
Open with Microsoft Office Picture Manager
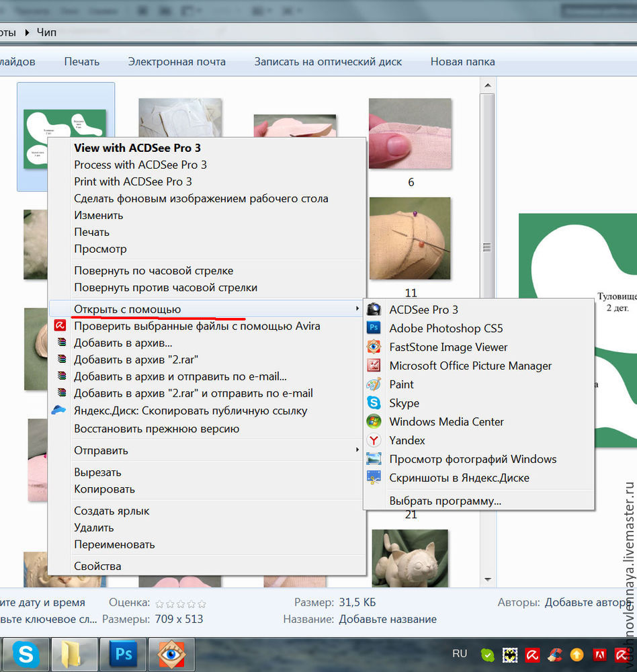tap(478, 366)
